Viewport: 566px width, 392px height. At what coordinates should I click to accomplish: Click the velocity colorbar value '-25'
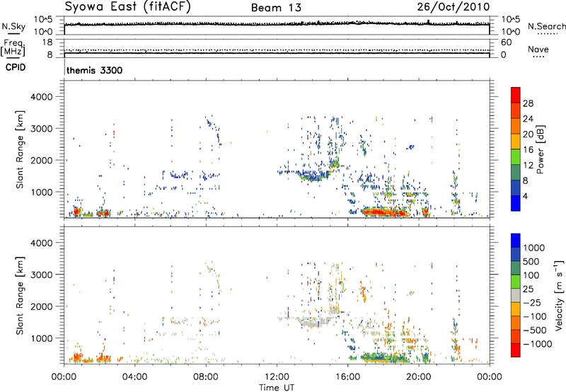point(534,302)
